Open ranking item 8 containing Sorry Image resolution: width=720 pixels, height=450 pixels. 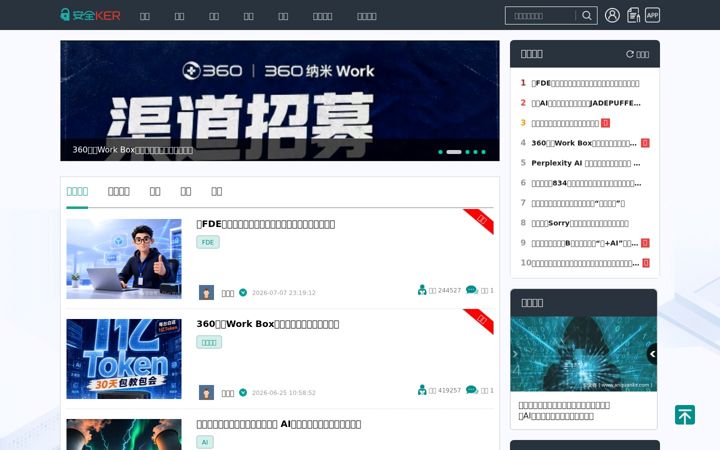click(x=580, y=223)
